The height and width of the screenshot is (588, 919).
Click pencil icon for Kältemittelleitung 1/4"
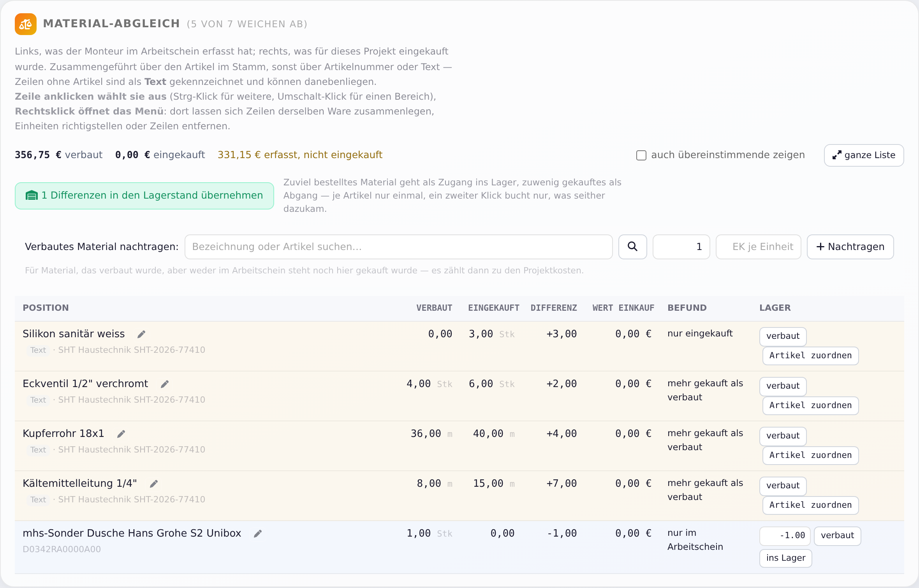(x=154, y=484)
